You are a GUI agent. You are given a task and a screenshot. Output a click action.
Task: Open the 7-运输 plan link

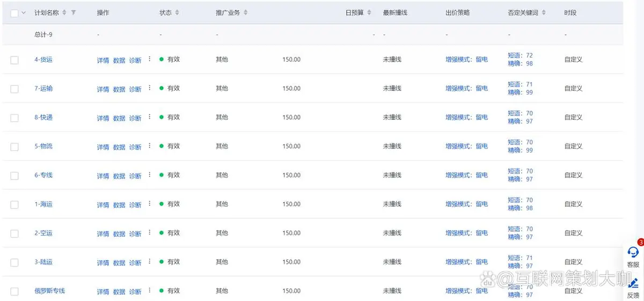(x=43, y=89)
